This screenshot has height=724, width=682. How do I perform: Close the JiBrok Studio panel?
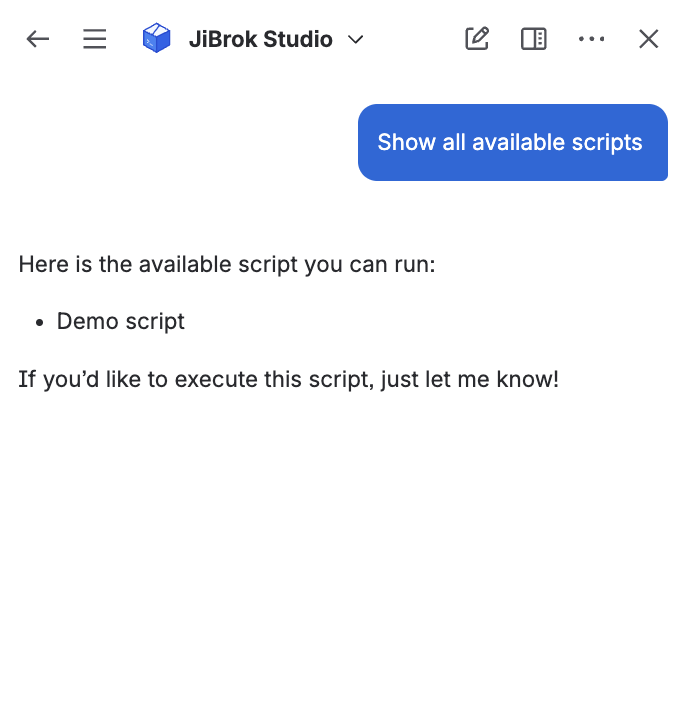click(x=649, y=39)
